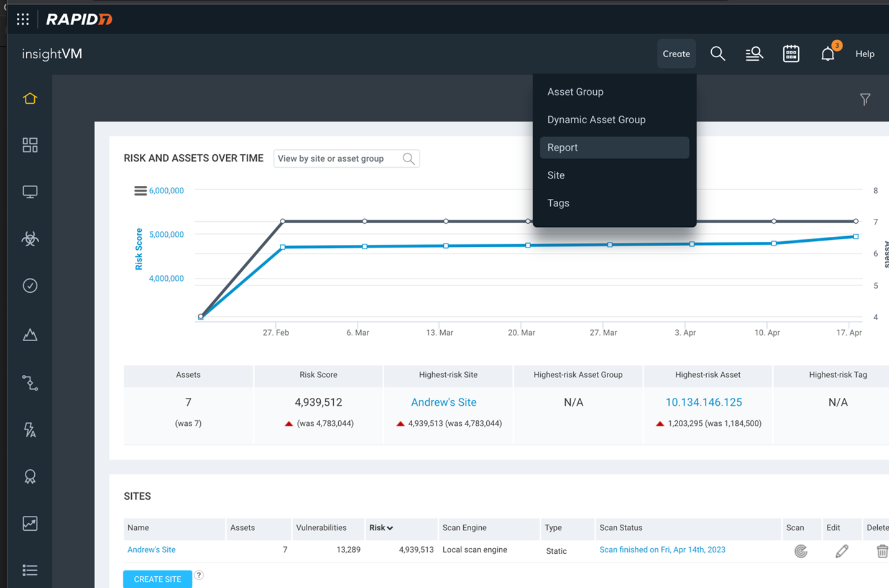Open Vulnerabilities biohazard icon in sidebar
The width and height of the screenshot is (889, 588).
(30, 239)
